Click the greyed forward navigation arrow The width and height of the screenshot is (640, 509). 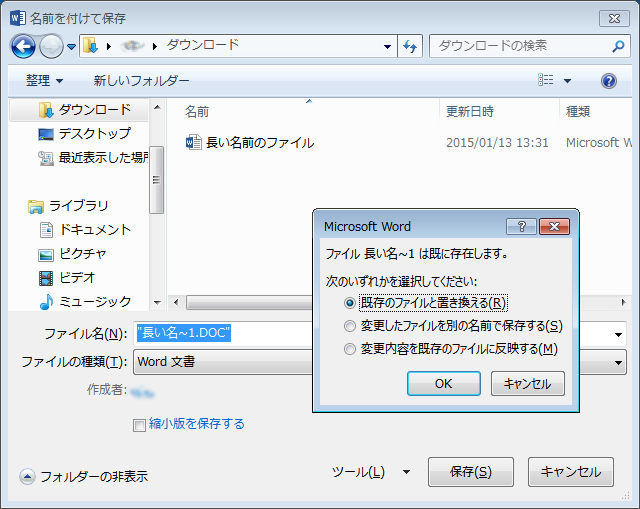coord(51,47)
